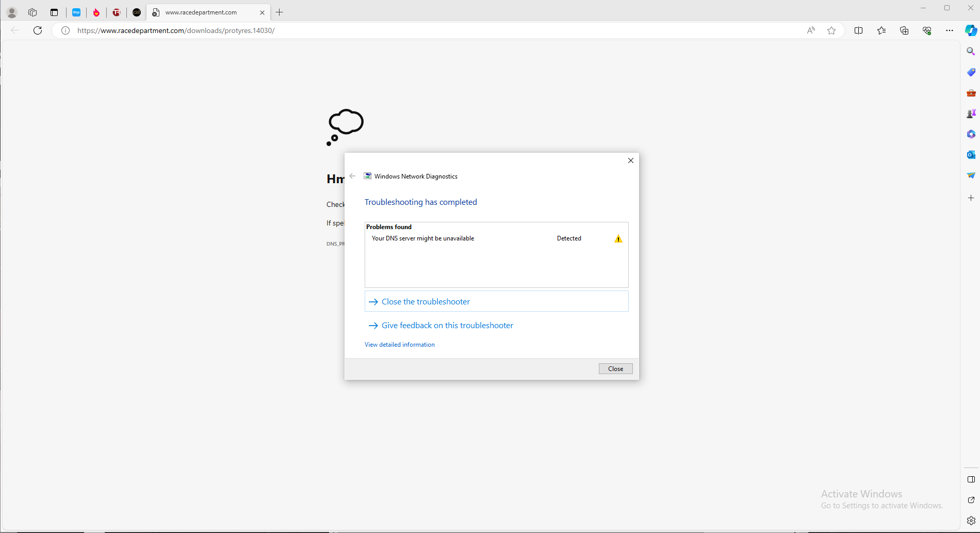
Task: Toggle the vertical tabs button
Action: tap(54, 12)
